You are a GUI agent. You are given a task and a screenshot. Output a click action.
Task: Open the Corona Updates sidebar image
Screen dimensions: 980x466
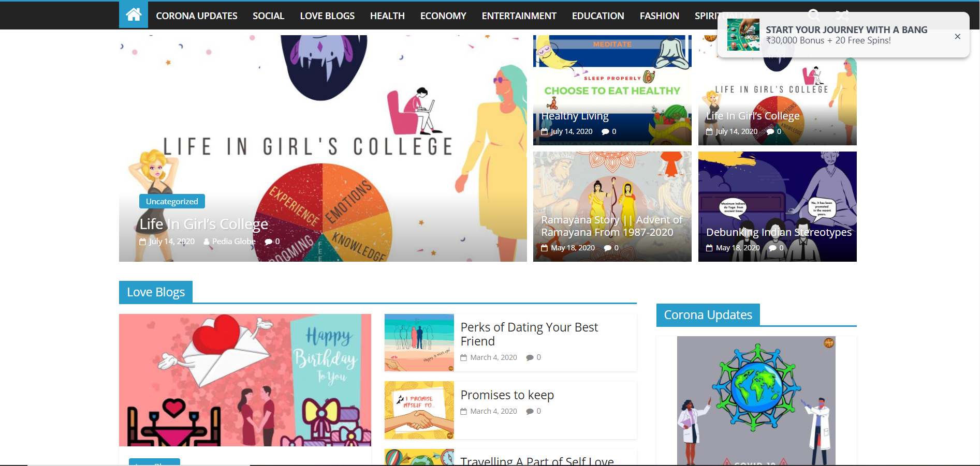pos(756,400)
